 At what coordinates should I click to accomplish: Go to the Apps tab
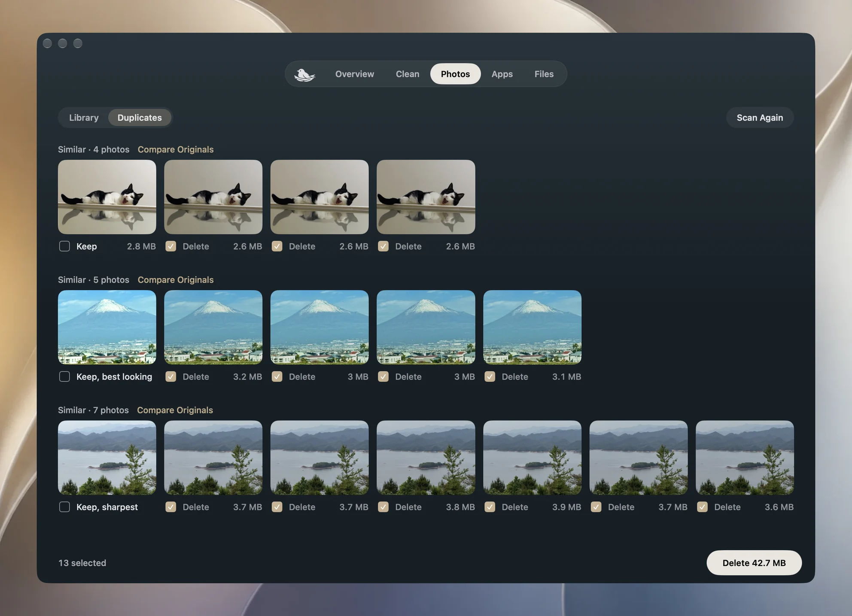coord(502,74)
